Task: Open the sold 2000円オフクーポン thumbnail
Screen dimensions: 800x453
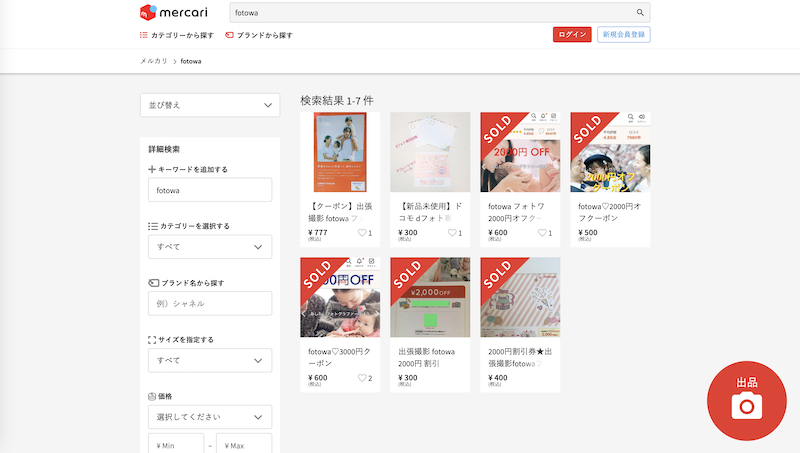Action: tap(610, 152)
